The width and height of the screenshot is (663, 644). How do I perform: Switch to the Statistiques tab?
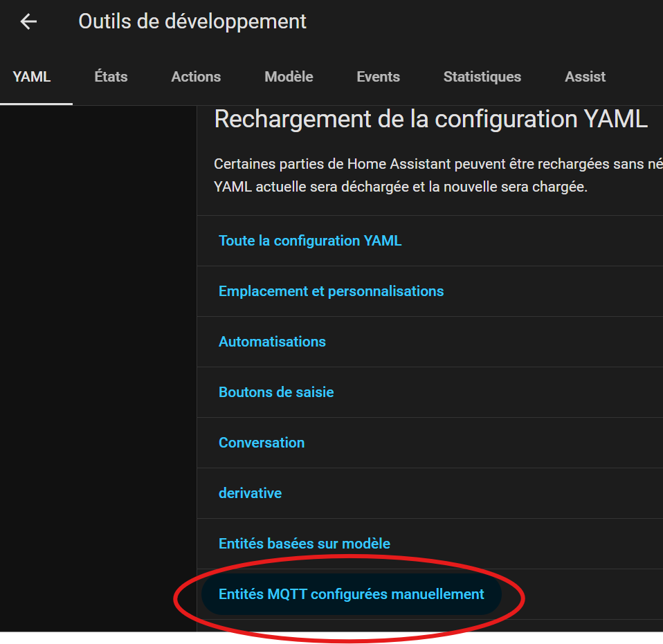pos(482,77)
